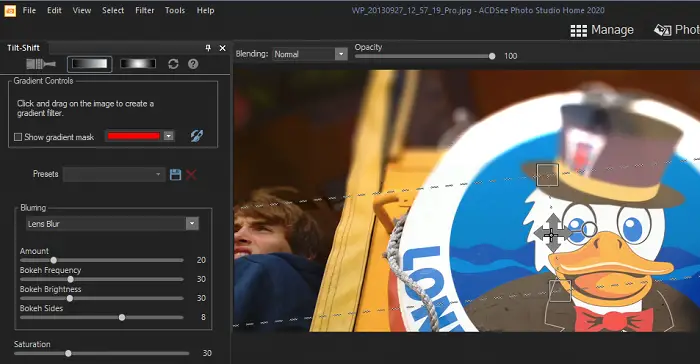Click the Opacity slider handle
Image resolution: width=700 pixels, height=364 pixels.
coord(492,56)
